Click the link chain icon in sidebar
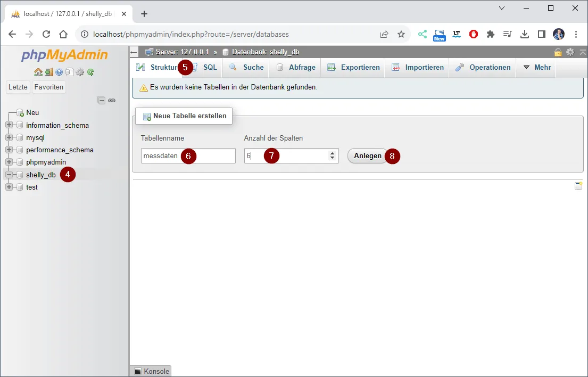The width and height of the screenshot is (588, 377). coord(112,100)
